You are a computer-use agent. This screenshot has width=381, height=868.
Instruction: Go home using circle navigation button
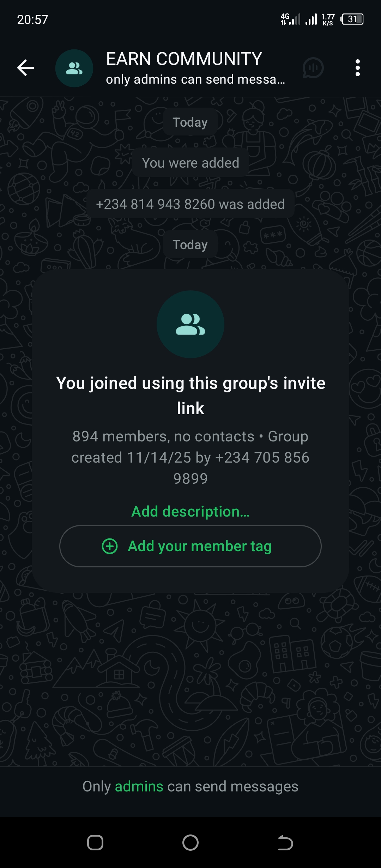point(190,843)
